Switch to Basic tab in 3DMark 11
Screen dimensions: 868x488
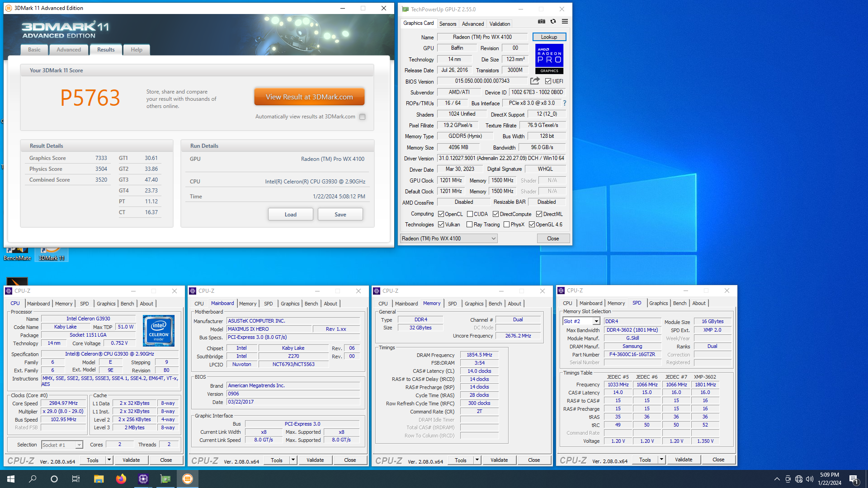coord(34,50)
